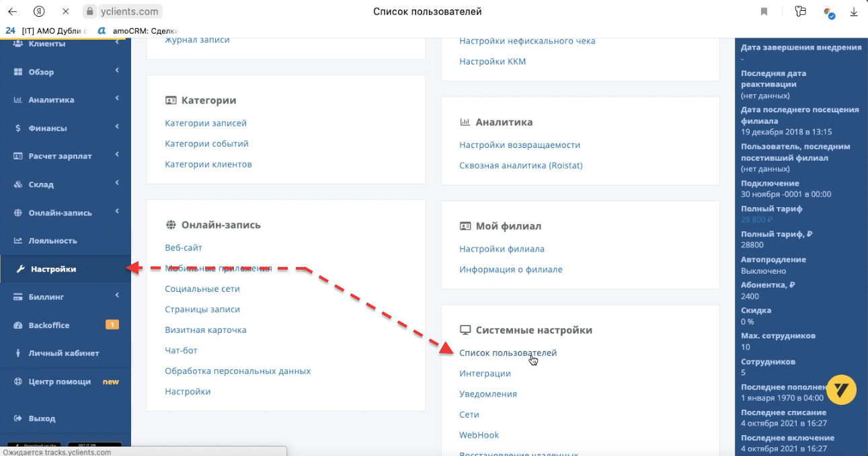Open Сквозная аналитика (Roistat) link
868x456 pixels.
521,165
